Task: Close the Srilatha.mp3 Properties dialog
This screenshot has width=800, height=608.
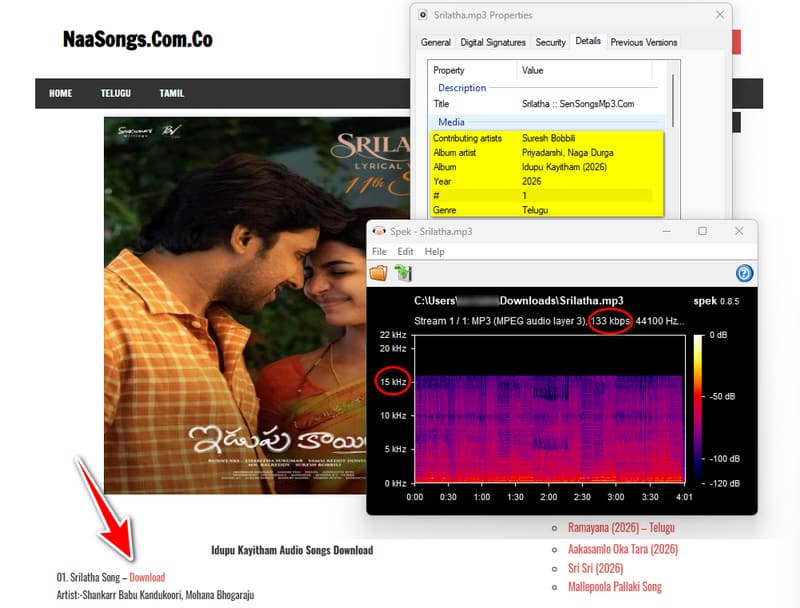Action: (720, 15)
